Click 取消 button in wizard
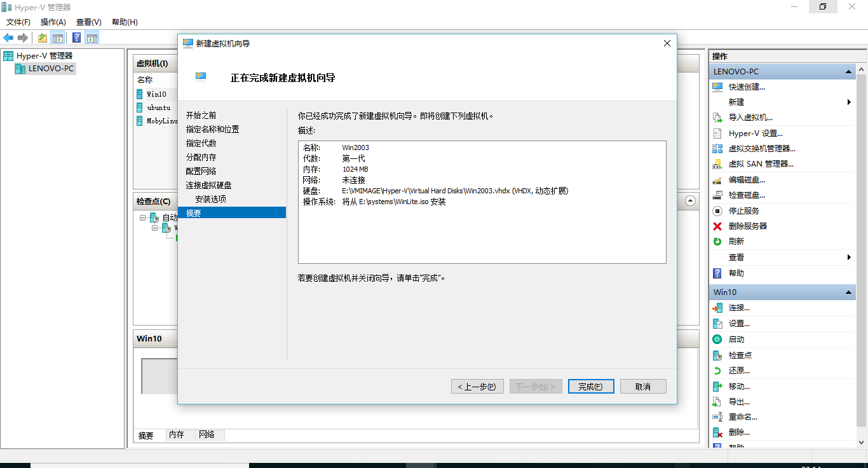868x468 pixels. click(x=643, y=387)
